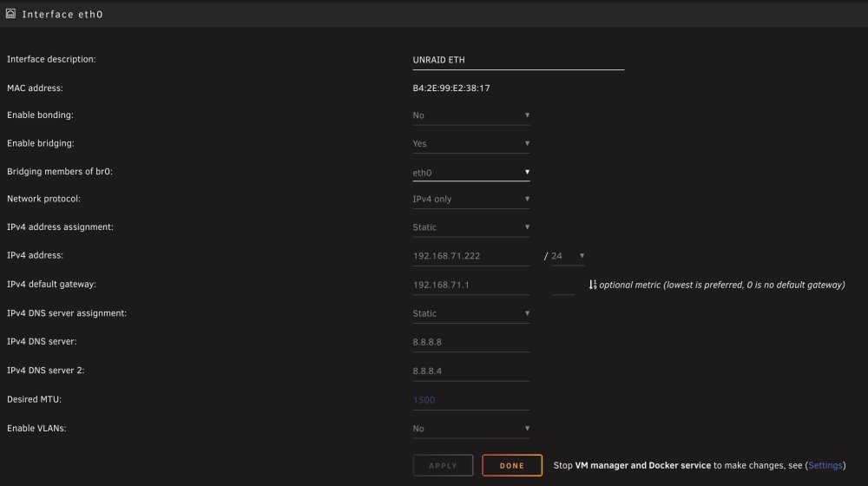The width and height of the screenshot is (868, 486).
Task: Click the 'Bridging members of br0:' label
Action: (60, 172)
